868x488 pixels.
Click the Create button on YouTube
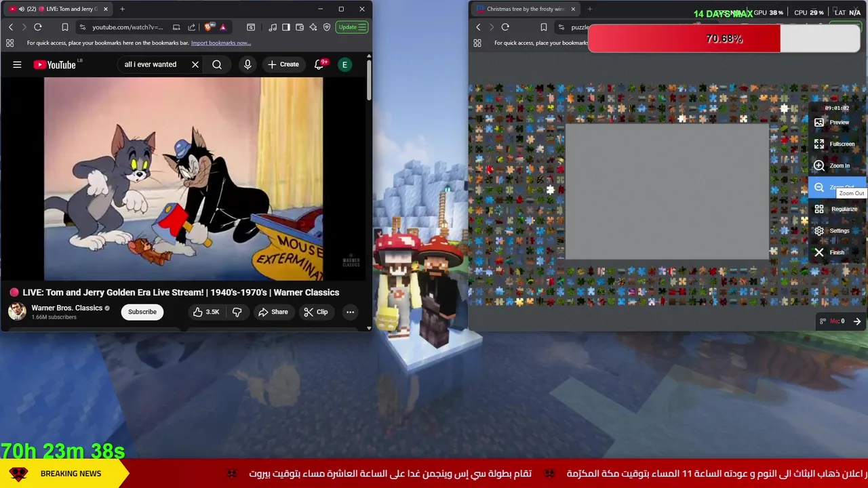coord(283,64)
